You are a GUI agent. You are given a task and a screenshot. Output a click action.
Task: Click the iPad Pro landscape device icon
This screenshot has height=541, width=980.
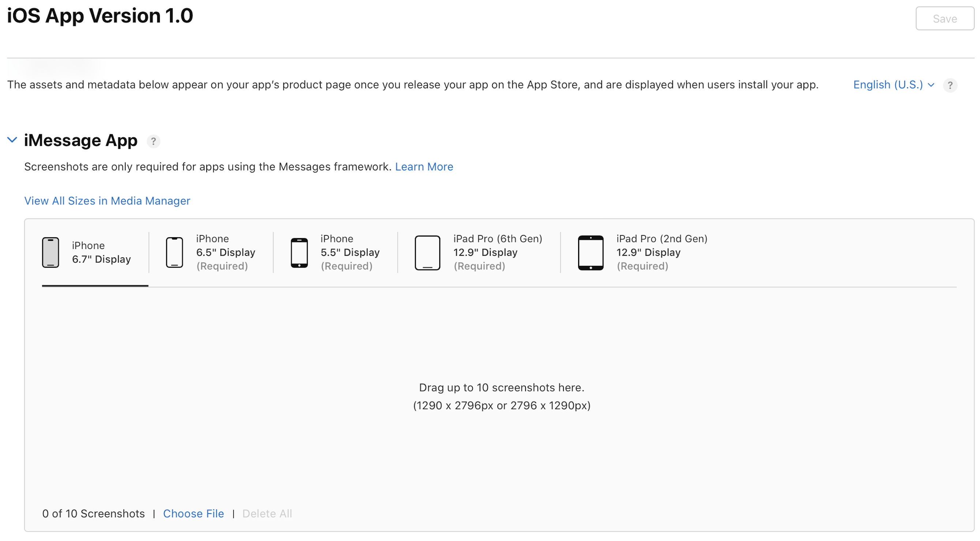click(589, 252)
